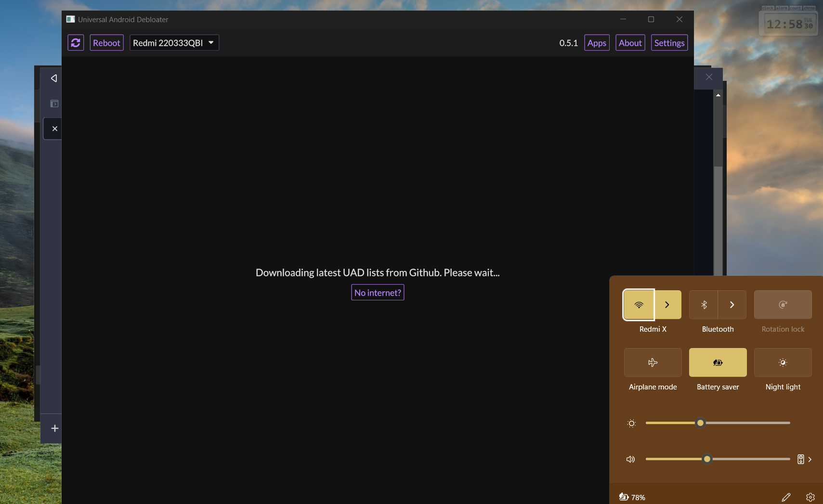Click the refresh icon in Debloater toolbar

76,43
